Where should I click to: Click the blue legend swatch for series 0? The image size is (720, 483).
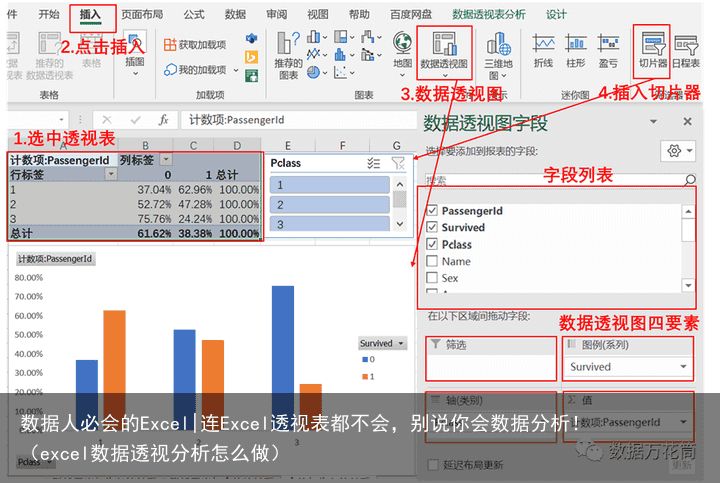point(365,359)
